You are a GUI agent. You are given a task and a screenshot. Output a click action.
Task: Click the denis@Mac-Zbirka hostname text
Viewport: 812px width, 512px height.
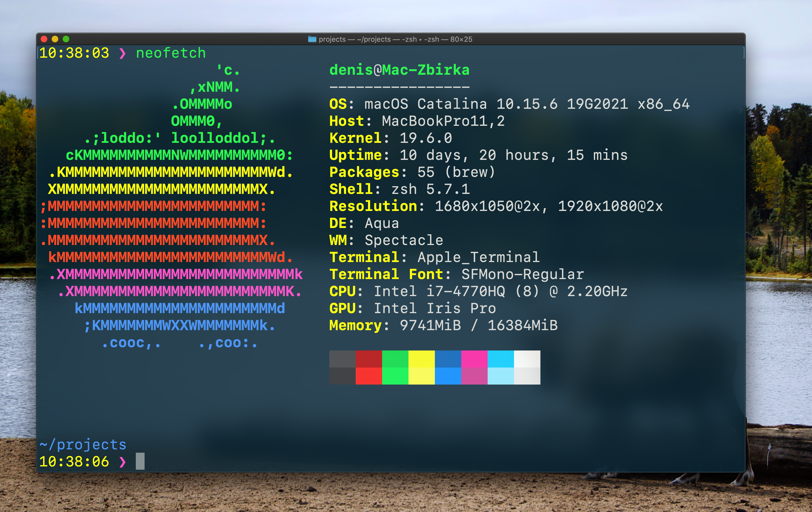pos(399,70)
